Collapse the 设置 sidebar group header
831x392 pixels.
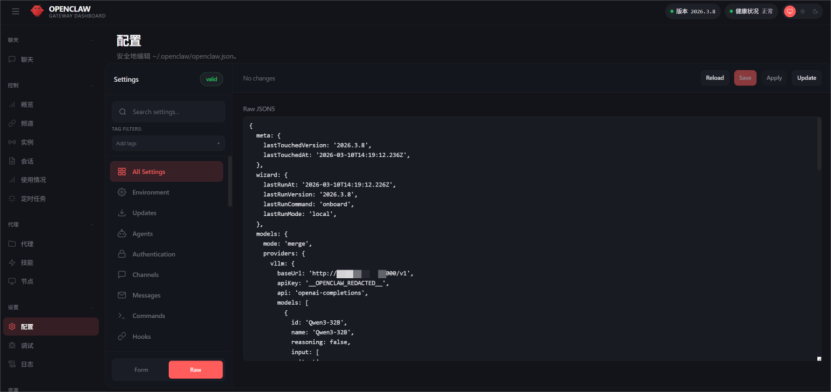point(51,307)
